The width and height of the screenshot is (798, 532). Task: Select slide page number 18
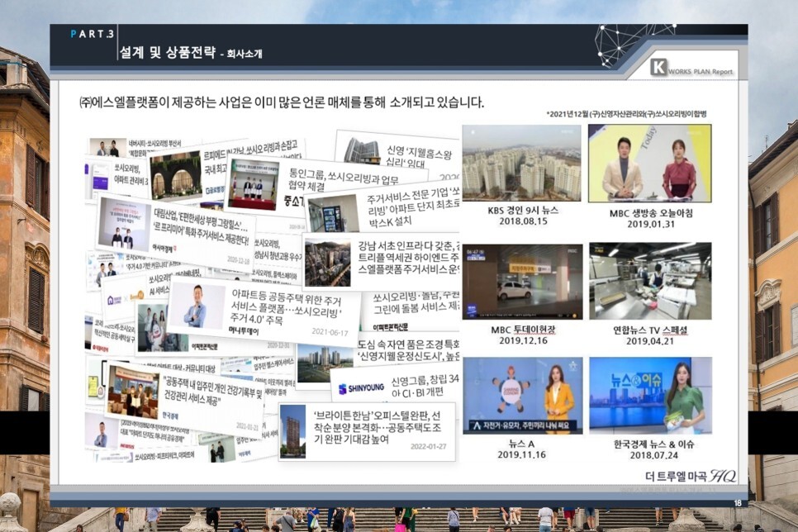click(738, 503)
